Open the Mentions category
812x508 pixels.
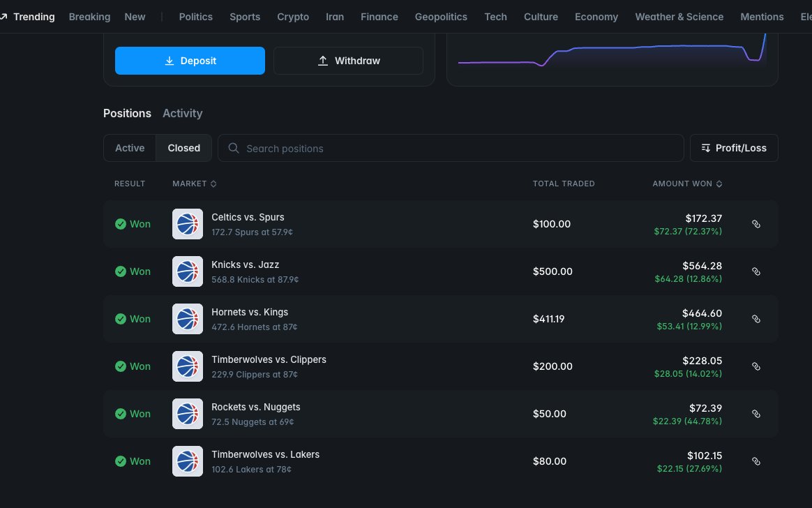click(x=762, y=17)
